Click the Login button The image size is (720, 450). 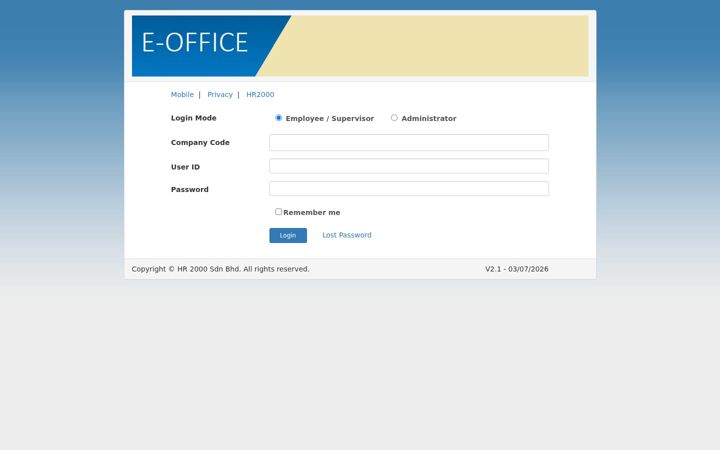pos(288,236)
